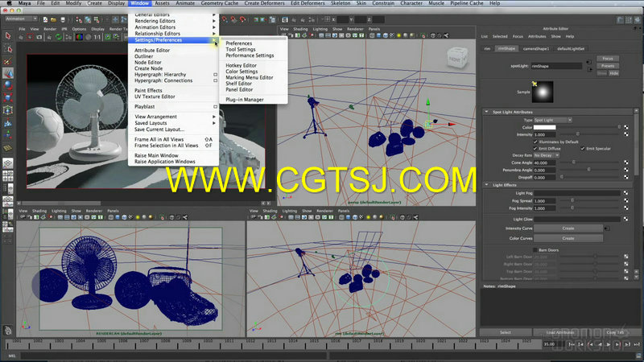Viewport: 644px width, 362px height.
Task: Click map button beside Color attribute
Action: pyautogui.click(x=626, y=127)
